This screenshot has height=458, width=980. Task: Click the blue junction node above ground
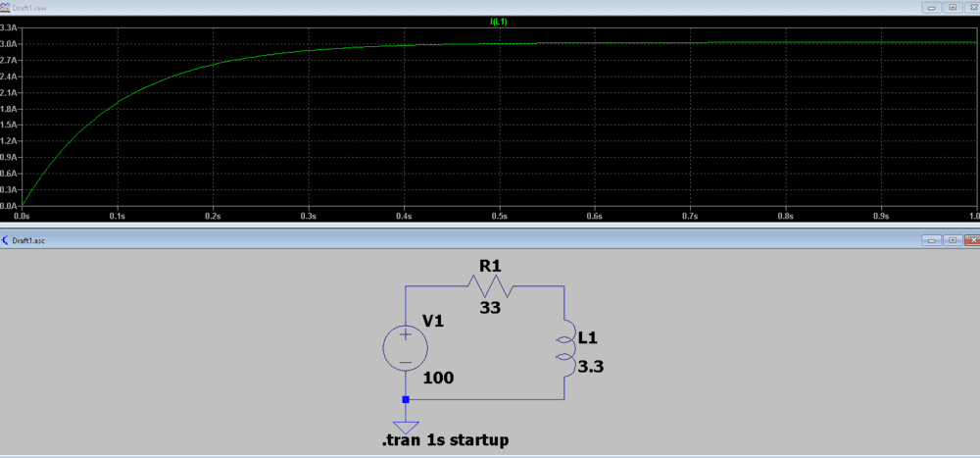pyautogui.click(x=406, y=399)
